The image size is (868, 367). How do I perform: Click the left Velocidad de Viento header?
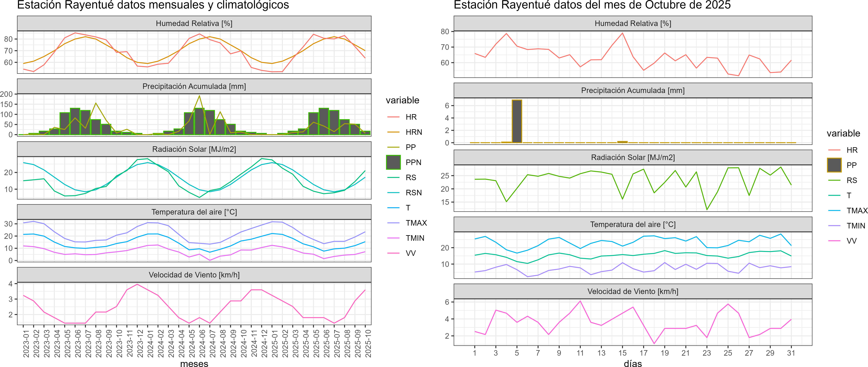point(194,275)
